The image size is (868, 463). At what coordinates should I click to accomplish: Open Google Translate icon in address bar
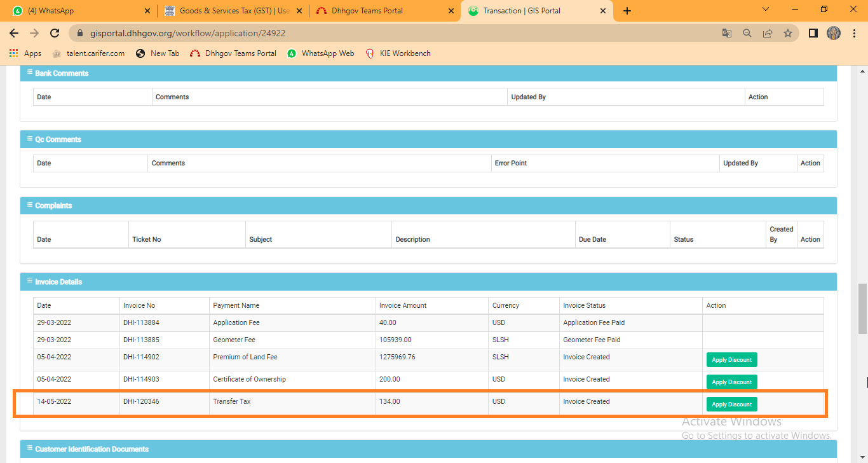click(x=727, y=33)
